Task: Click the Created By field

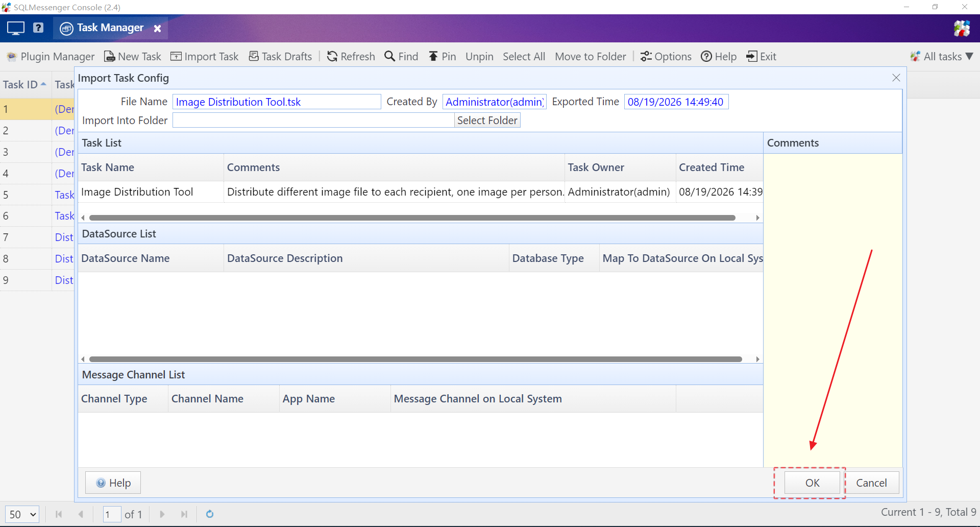Action: point(494,102)
